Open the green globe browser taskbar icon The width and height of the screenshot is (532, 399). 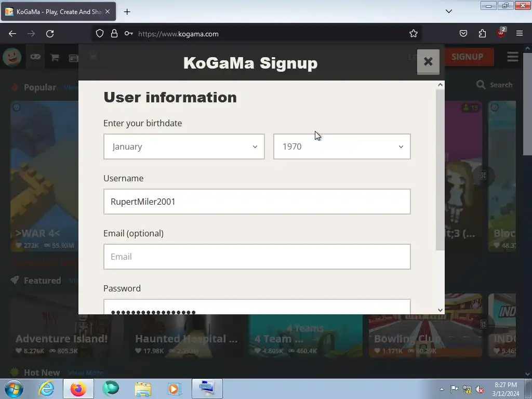click(x=111, y=389)
